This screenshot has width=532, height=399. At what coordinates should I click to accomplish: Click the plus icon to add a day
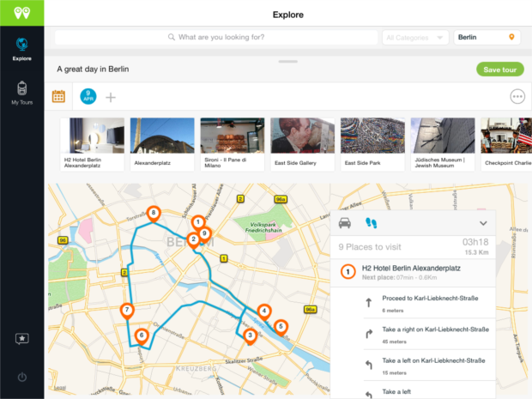111,97
